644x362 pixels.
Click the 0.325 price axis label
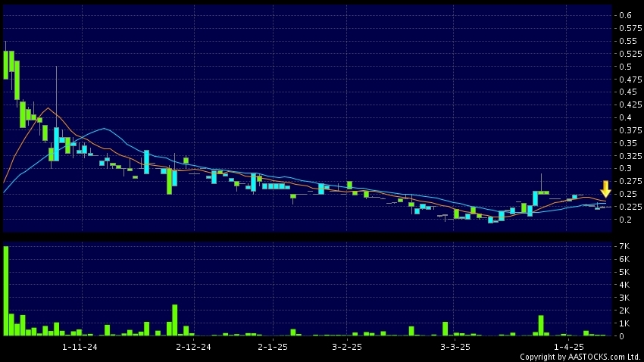[630, 156]
